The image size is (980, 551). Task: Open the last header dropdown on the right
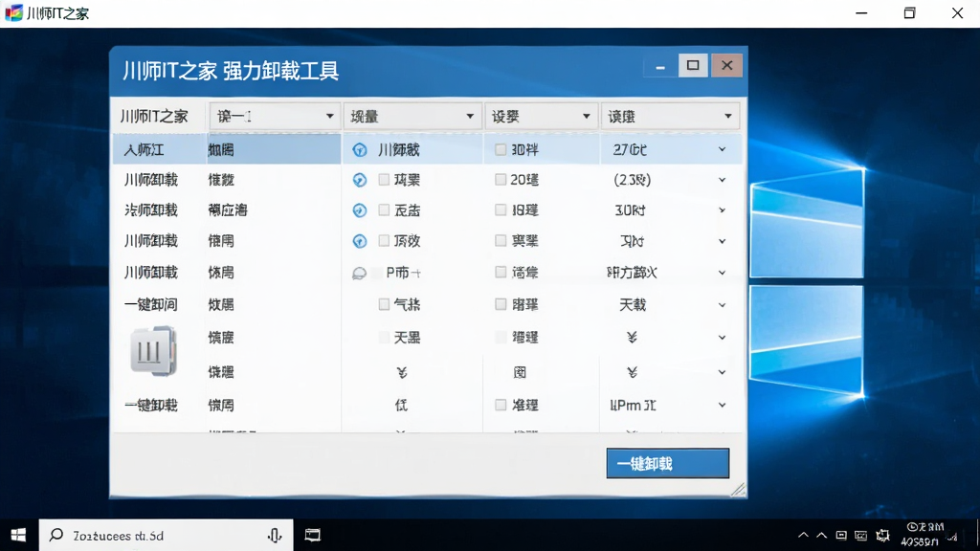(670, 116)
